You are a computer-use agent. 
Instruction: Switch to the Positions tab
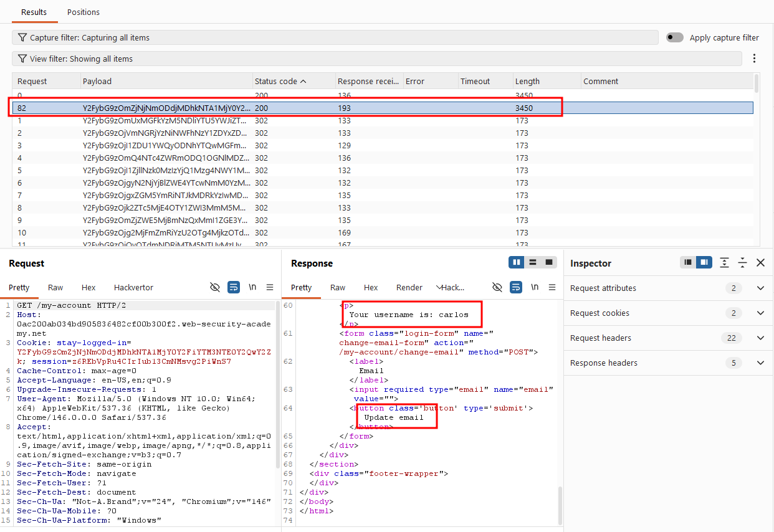pyautogui.click(x=84, y=12)
